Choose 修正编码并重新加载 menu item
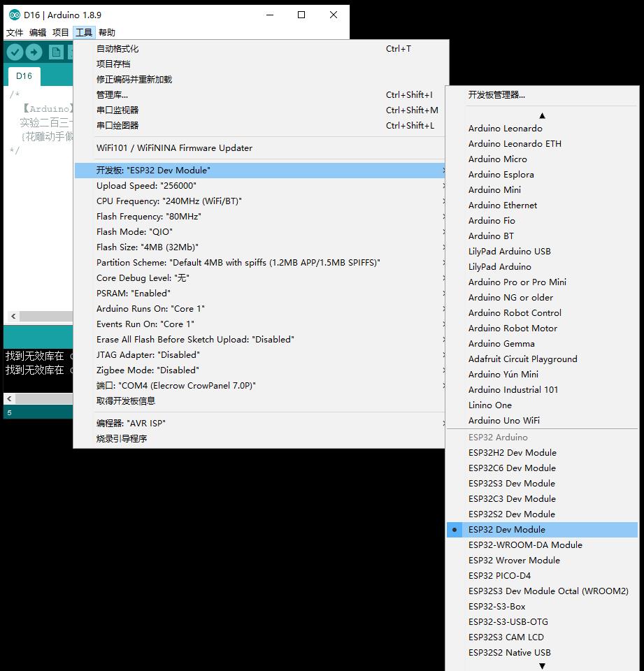The height and width of the screenshot is (671, 644). pyautogui.click(x=262, y=80)
